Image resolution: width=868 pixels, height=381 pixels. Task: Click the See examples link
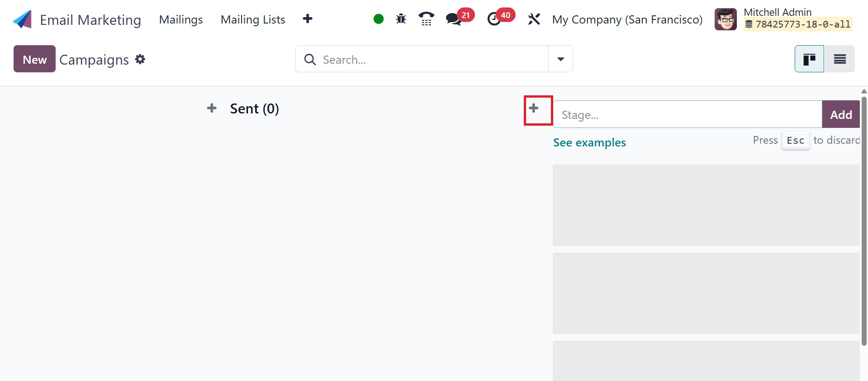click(589, 142)
